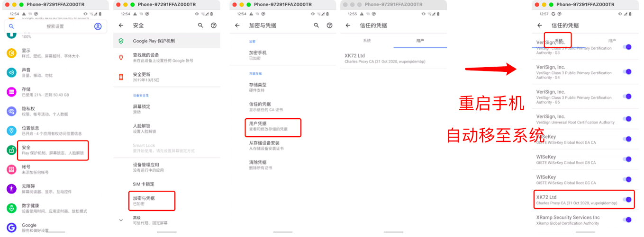This screenshot has width=644, height=237.
Task: Tap the pink 帐号 account icon
Action: [x=11, y=169]
